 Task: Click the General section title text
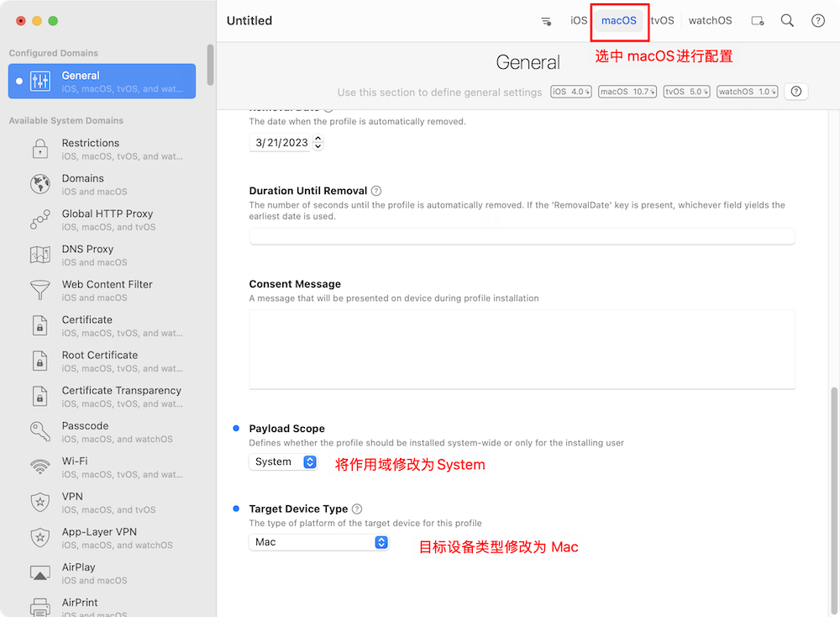coord(528,63)
